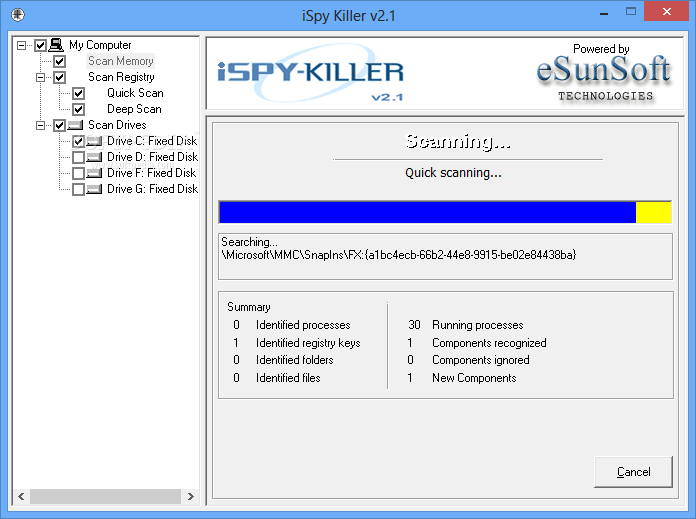Click the Scan Drives drive icon
Viewport: 696px width, 519px height.
pyautogui.click(x=75, y=125)
